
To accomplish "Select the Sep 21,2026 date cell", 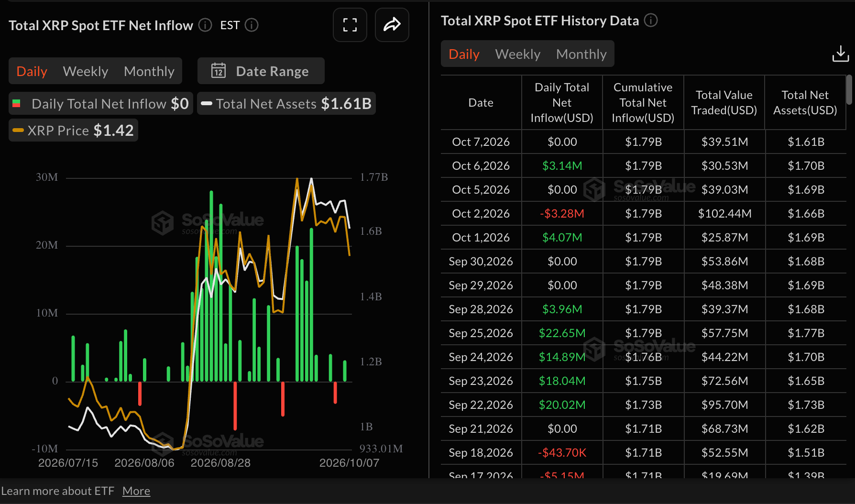I will tap(481, 428).
